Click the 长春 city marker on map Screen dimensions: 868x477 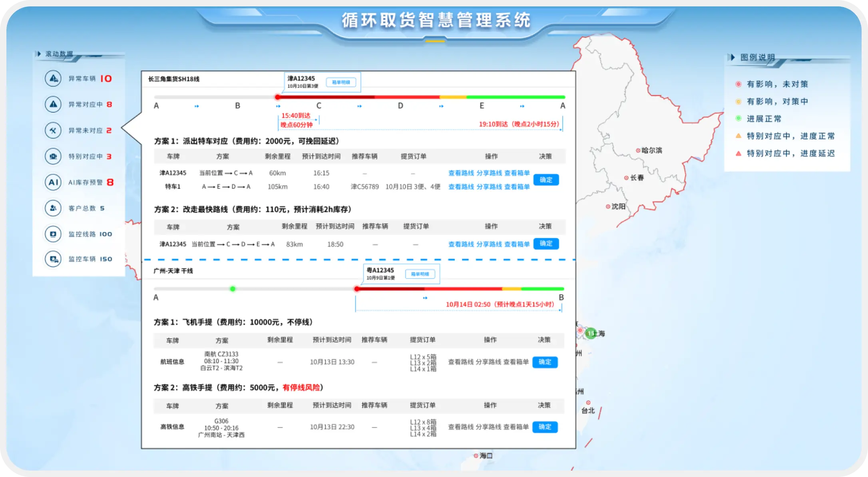coord(627,178)
